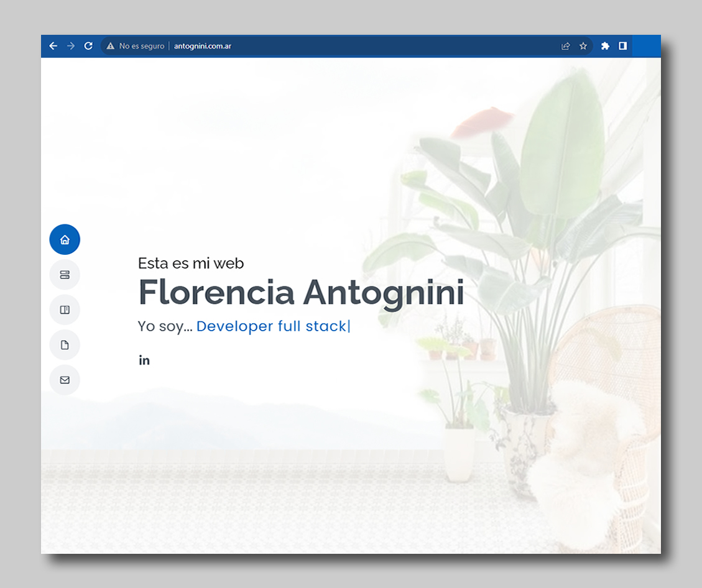This screenshot has width=702, height=588.
Task: Open the document/resume icon in the sidebar
Action: point(65,344)
